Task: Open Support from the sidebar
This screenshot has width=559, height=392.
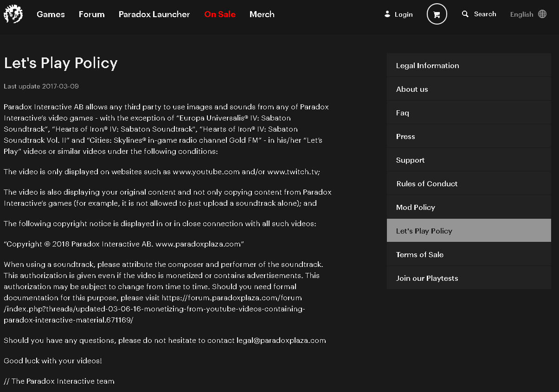Action: 410,160
